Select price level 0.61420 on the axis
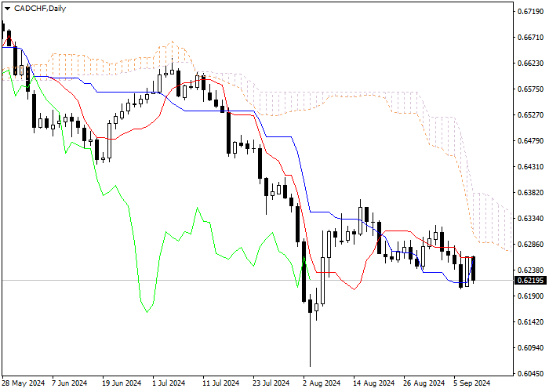The image size is (549, 392). point(530,322)
